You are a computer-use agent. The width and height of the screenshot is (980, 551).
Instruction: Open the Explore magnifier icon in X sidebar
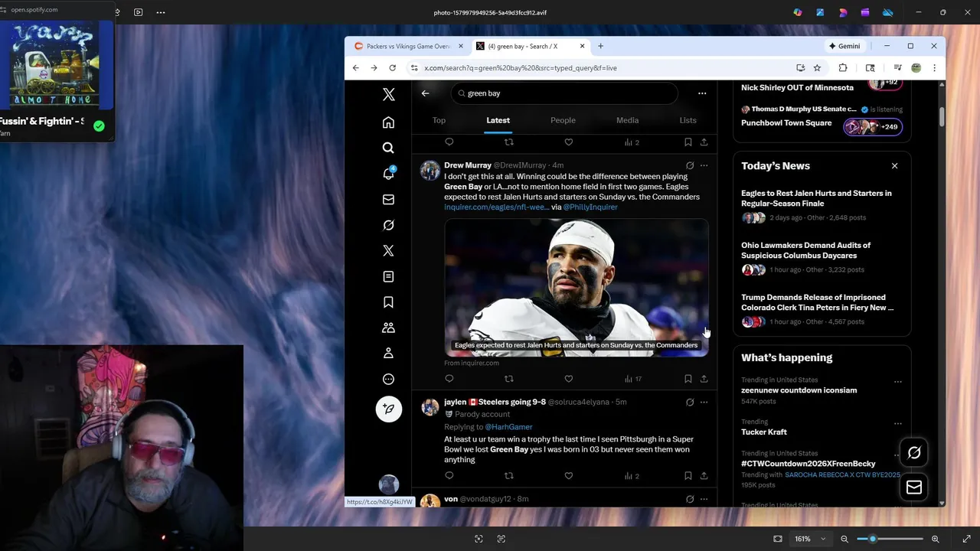(x=388, y=148)
